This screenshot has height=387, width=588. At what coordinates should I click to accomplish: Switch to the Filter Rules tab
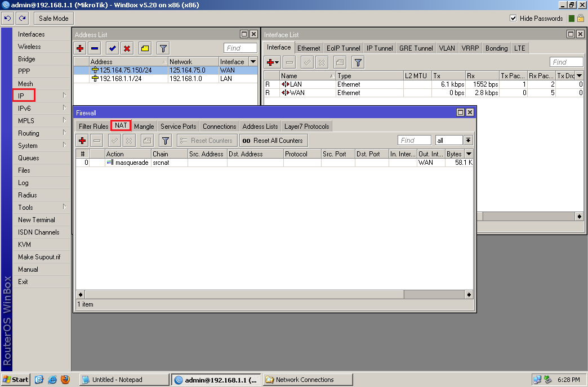coord(93,127)
